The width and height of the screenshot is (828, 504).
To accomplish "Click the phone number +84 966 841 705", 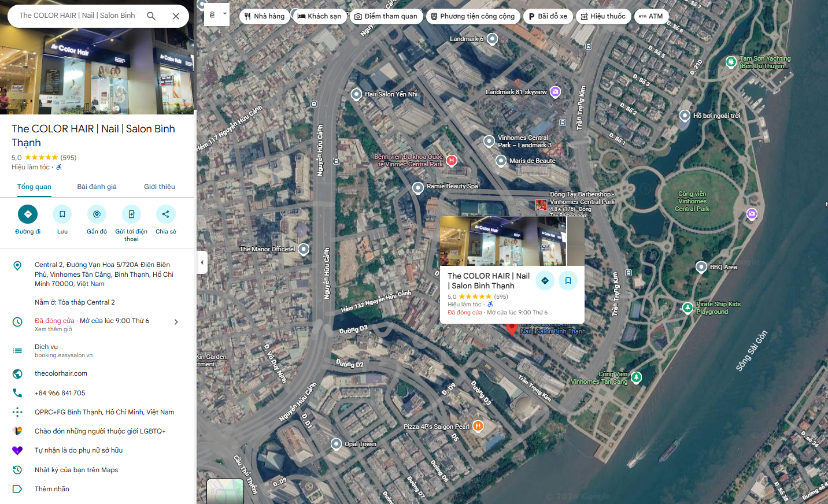I will click(60, 393).
